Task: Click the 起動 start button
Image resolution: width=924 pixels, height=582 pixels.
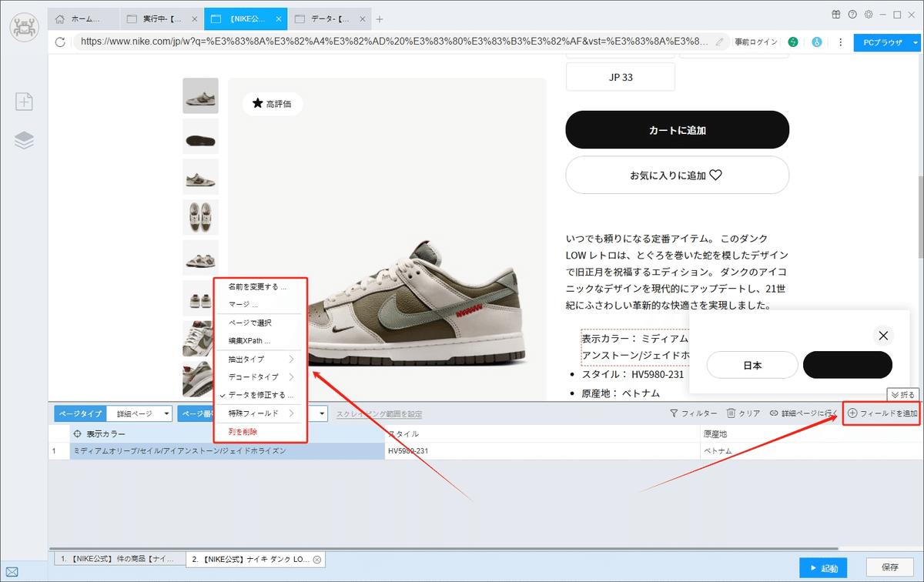Action: pos(823,568)
